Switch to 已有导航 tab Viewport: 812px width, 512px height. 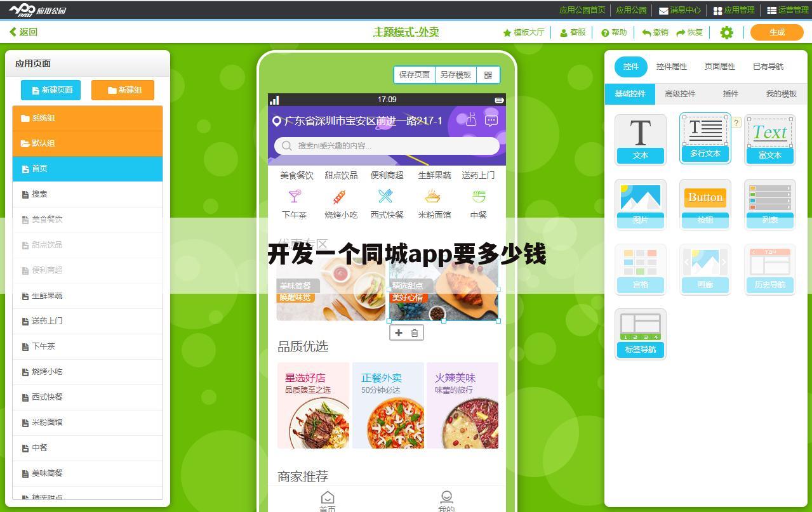click(768, 67)
